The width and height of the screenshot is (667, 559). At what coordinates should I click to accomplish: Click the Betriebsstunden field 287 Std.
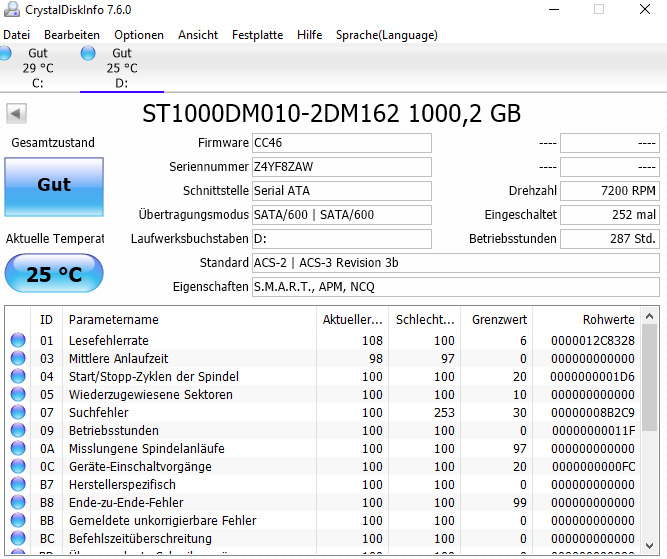click(x=610, y=239)
